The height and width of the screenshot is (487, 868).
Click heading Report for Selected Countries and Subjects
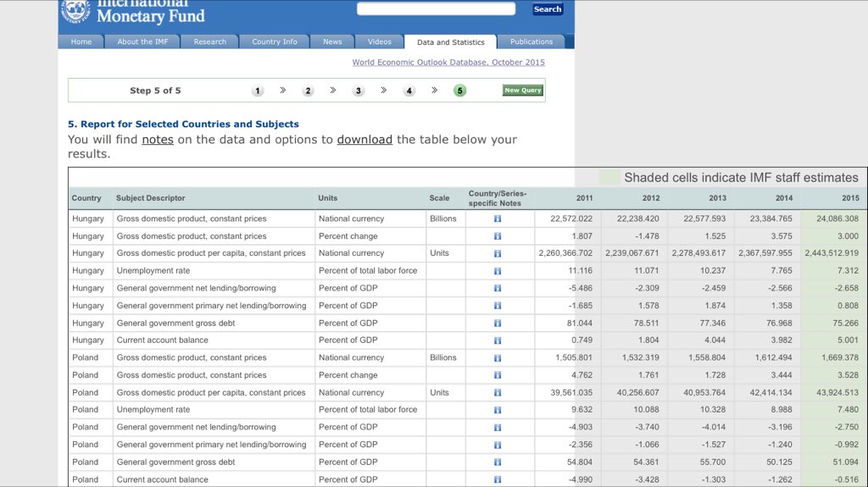183,124
